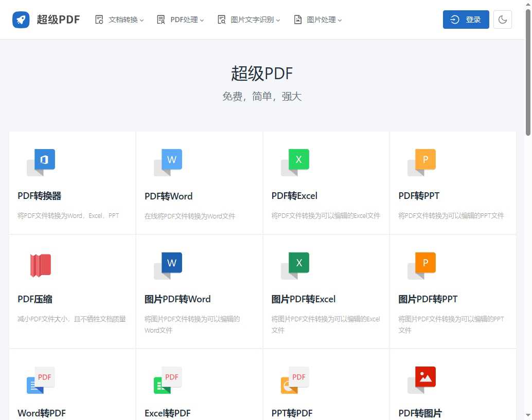Select the PDF转Word blue W icon
The height and width of the screenshot is (420, 532).
pyautogui.click(x=168, y=162)
